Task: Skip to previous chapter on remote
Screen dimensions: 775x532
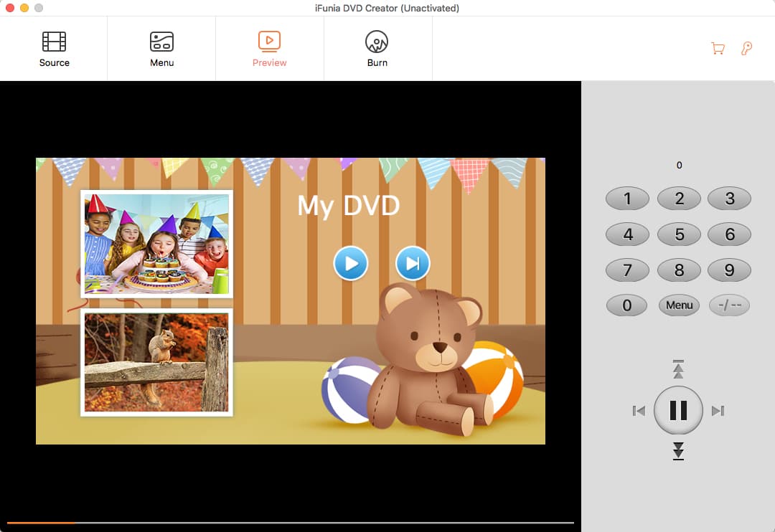Action: [x=639, y=411]
